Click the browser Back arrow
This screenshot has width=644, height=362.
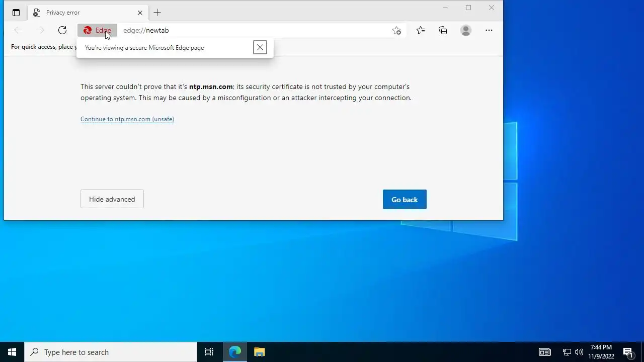(18, 30)
